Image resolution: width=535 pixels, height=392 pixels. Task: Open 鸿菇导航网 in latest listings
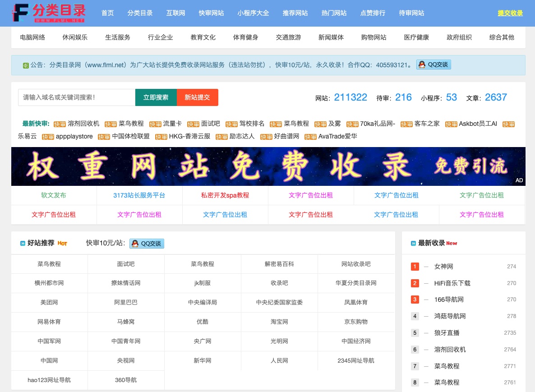coord(450,316)
